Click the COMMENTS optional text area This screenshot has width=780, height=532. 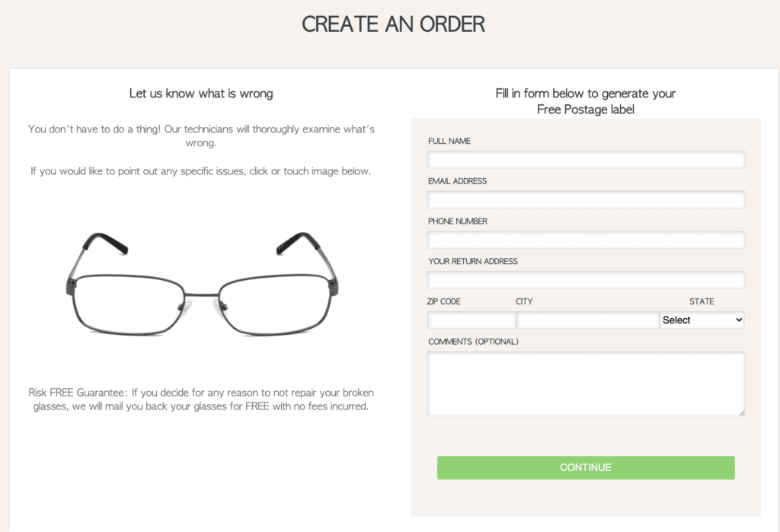(585, 383)
